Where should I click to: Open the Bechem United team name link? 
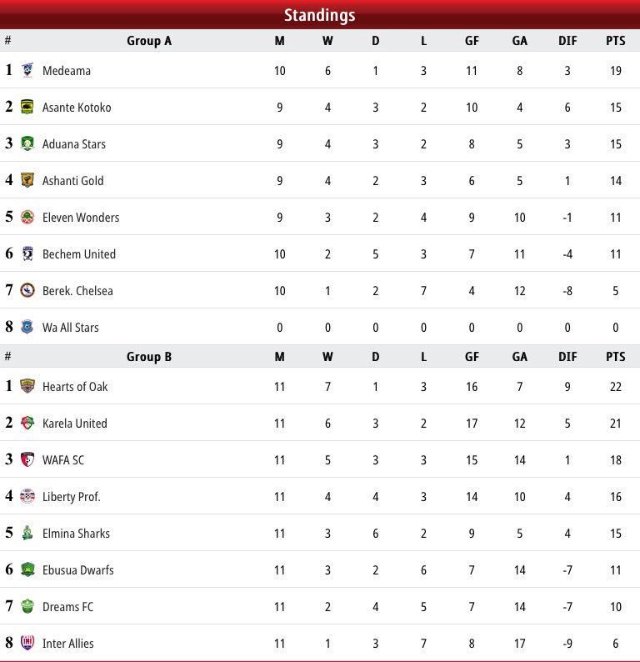click(79, 254)
